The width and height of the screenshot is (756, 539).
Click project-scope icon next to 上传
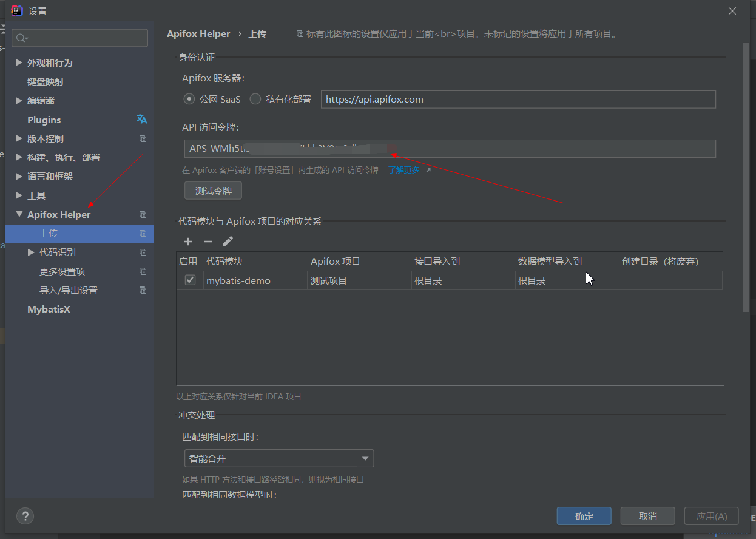143,233
